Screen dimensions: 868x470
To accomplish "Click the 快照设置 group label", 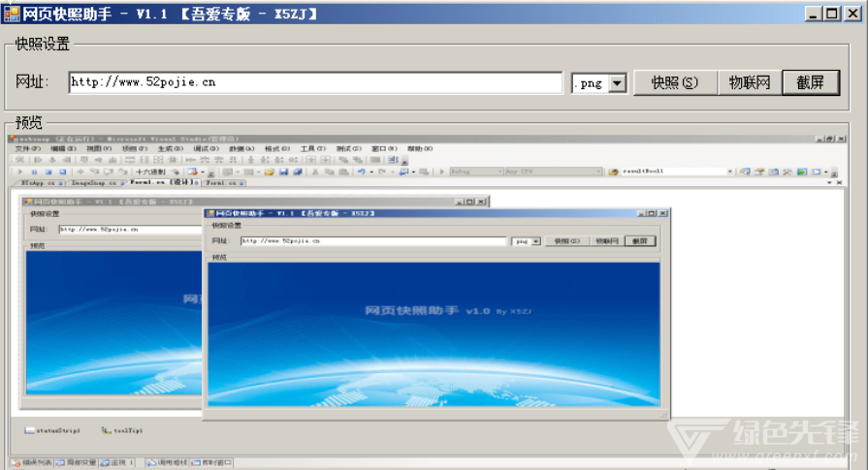I will point(42,44).
